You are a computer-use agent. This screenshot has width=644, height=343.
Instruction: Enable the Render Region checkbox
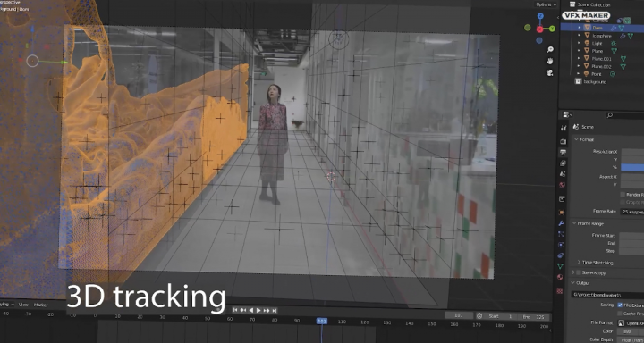pyautogui.click(x=623, y=195)
